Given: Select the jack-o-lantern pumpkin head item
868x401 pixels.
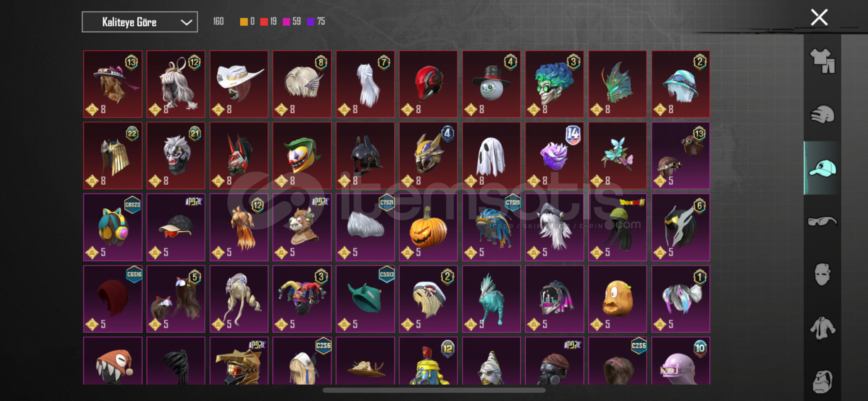Looking at the screenshot, I should [428, 227].
